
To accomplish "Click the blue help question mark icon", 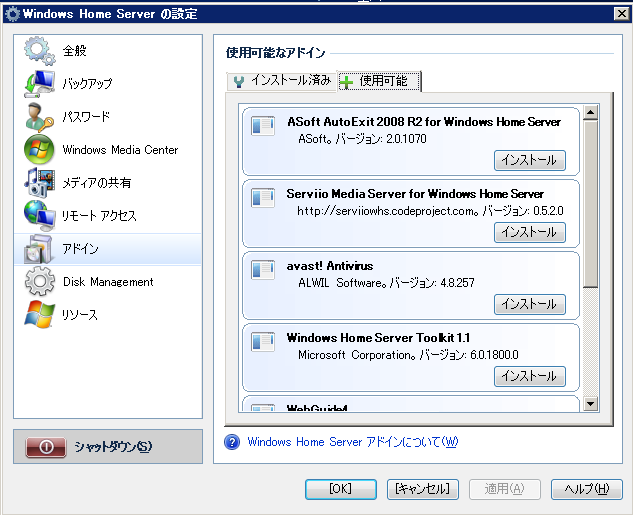I will pyautogui.click(x=232, y=442).
